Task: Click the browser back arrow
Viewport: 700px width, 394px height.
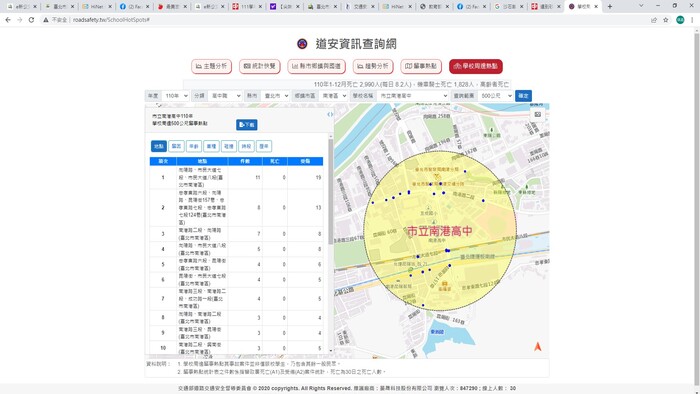Action: tap(8, 20)
